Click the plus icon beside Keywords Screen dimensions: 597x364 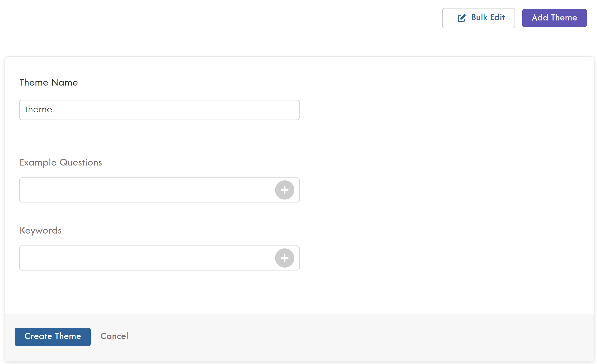[285, 258]
